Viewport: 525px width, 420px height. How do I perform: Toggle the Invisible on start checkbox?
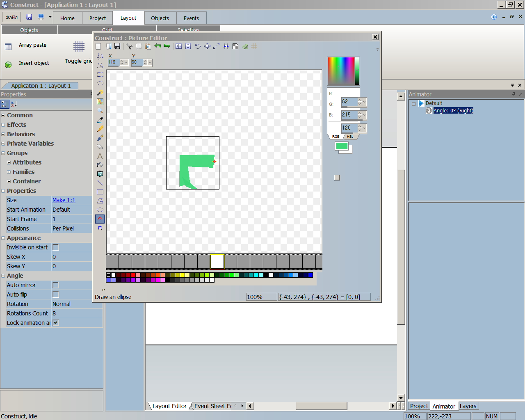click(56, 247)
